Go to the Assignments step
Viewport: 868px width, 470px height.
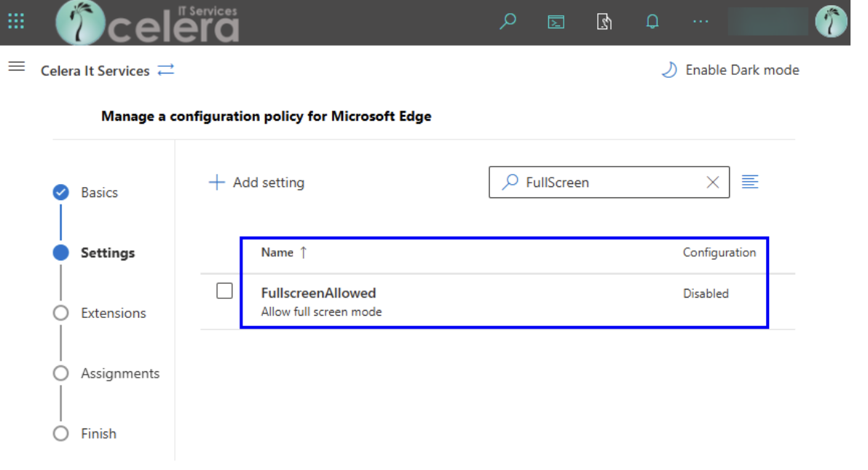pyautogui.click(x=106, y=373)
